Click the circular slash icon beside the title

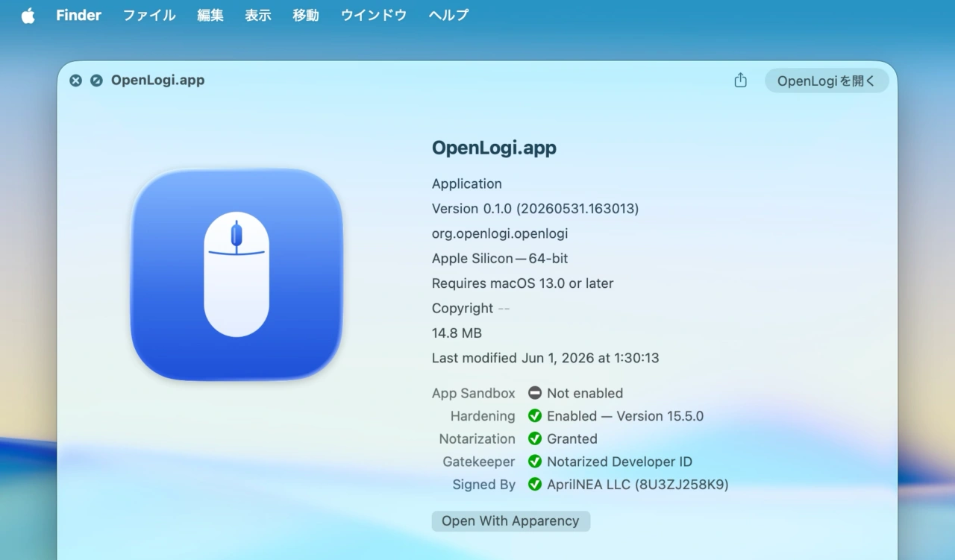coord(96,81)
